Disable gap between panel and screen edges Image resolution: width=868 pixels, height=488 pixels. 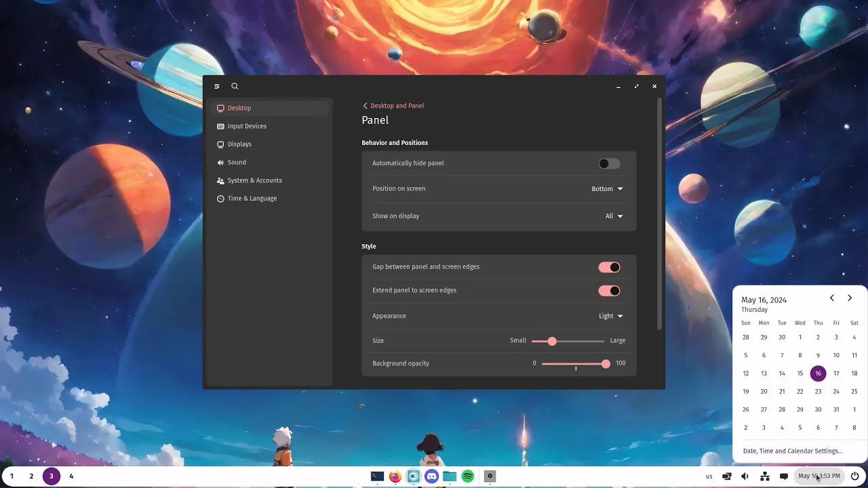608,266
